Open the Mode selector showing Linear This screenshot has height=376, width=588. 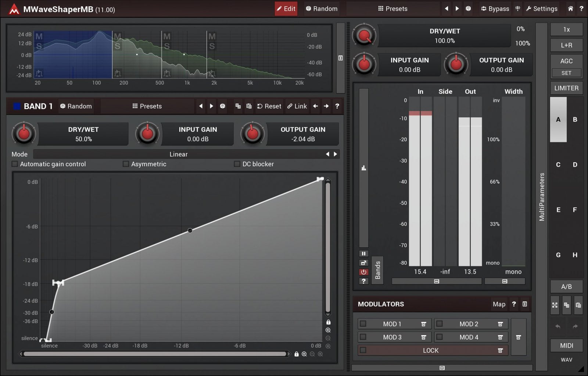(x=179, y=154)
